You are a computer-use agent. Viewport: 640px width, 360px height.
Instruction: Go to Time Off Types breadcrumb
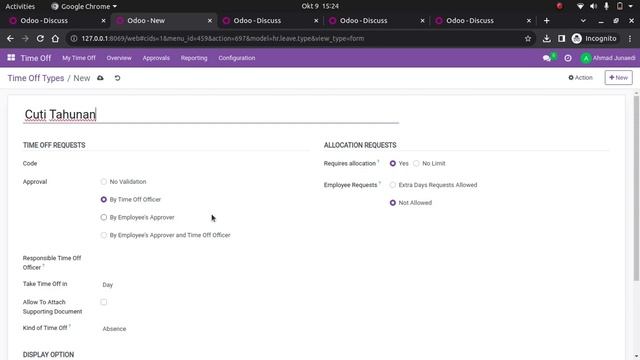pos(36,78)
